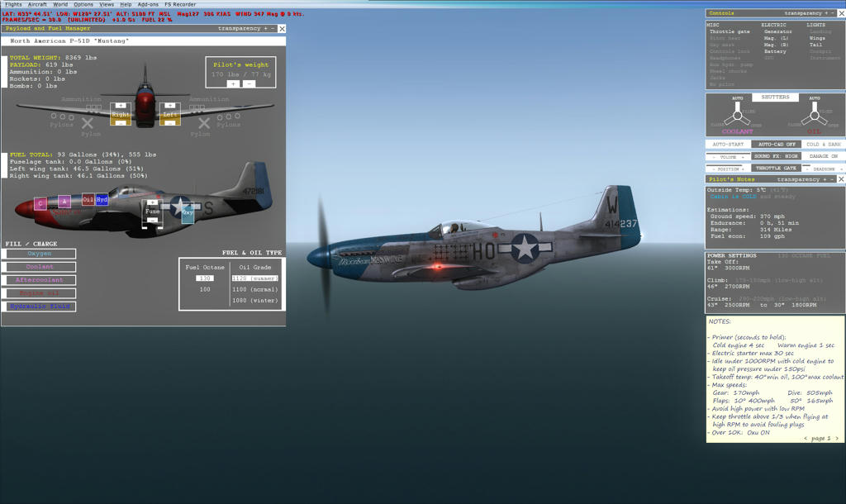846x504 pixels.
Task: Fill the Coolant
Action: [x=40, y=267]
